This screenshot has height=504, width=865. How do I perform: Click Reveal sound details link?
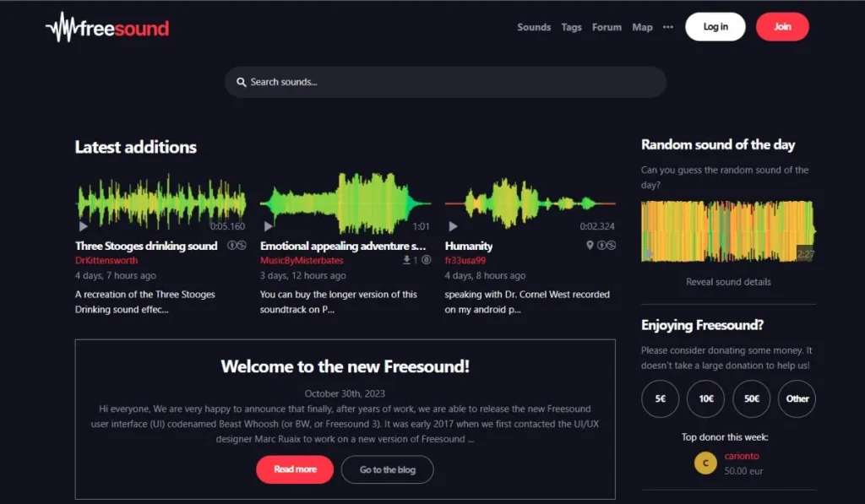coord(728,282)
